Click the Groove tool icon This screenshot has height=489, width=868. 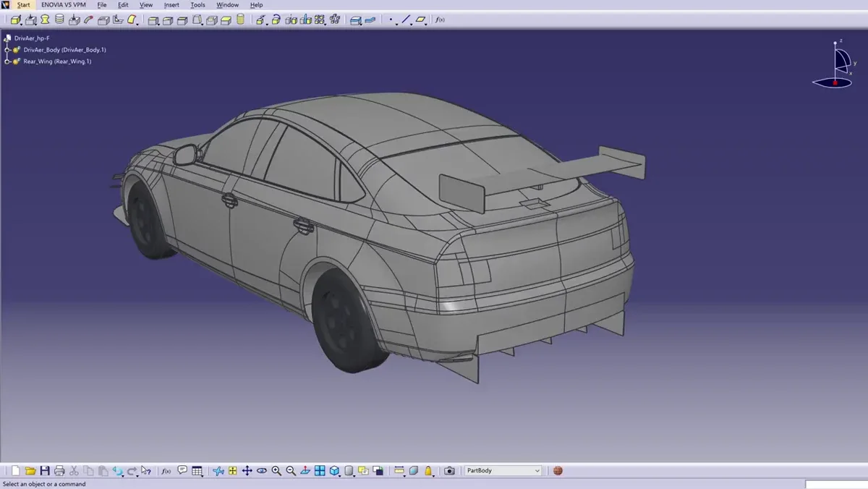pyautogui.click(x=59, y=20)
